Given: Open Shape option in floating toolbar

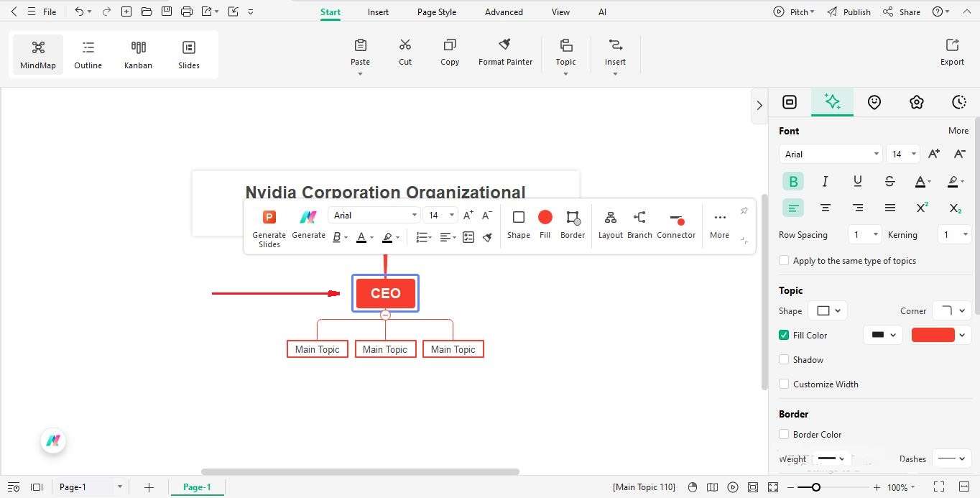Looking at the screenshot, I should 518,224.
